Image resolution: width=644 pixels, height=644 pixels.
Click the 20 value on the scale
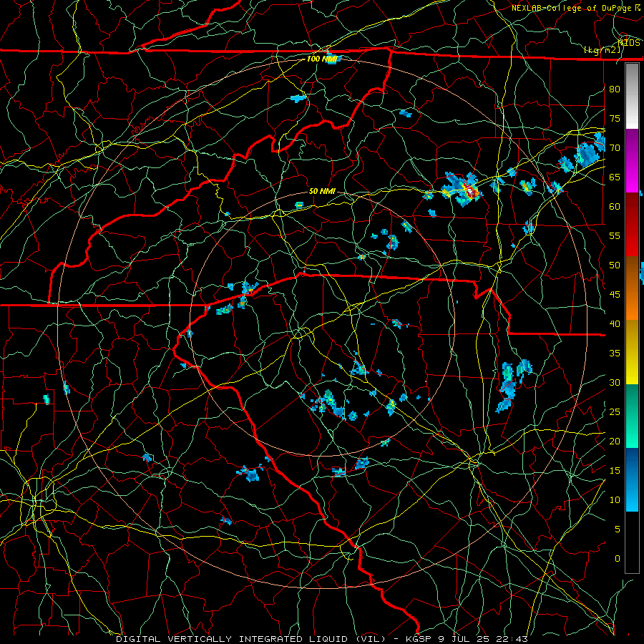point(615,441)
